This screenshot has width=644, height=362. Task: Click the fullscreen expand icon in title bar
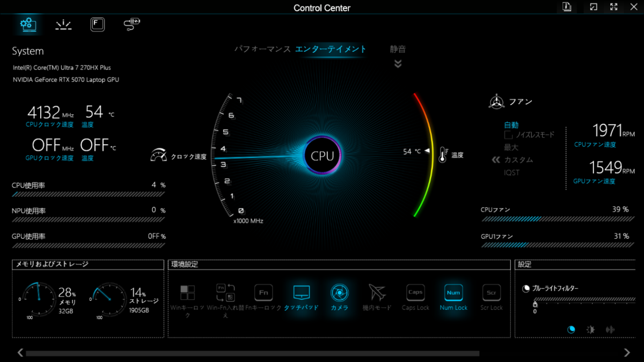614,7
